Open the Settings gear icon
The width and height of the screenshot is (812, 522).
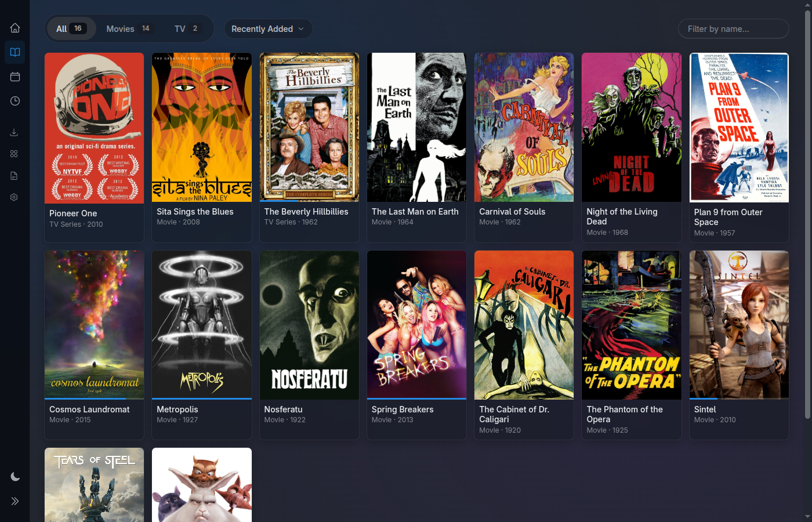pyautogui.click(x=14, y=197)
